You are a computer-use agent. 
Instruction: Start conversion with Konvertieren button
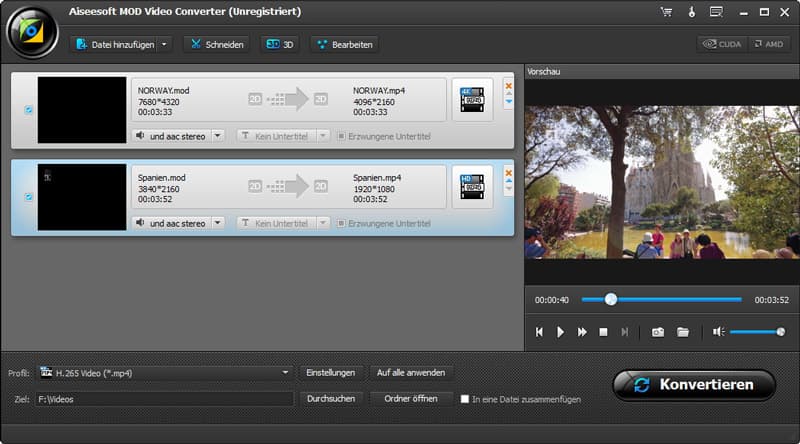tap(694, 385)
